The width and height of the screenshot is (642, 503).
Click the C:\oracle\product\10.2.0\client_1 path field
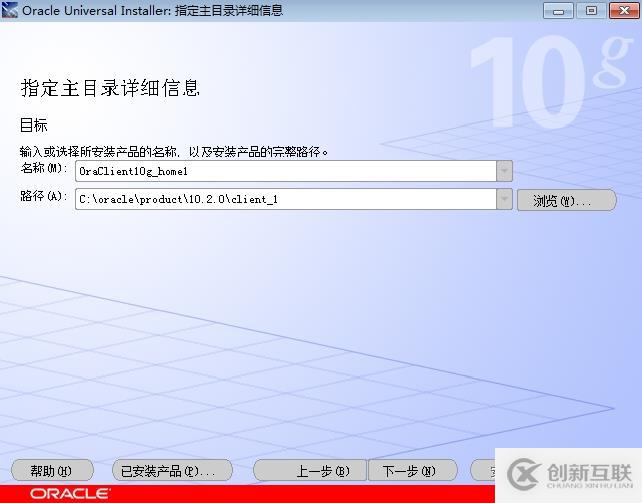point(286,199)
